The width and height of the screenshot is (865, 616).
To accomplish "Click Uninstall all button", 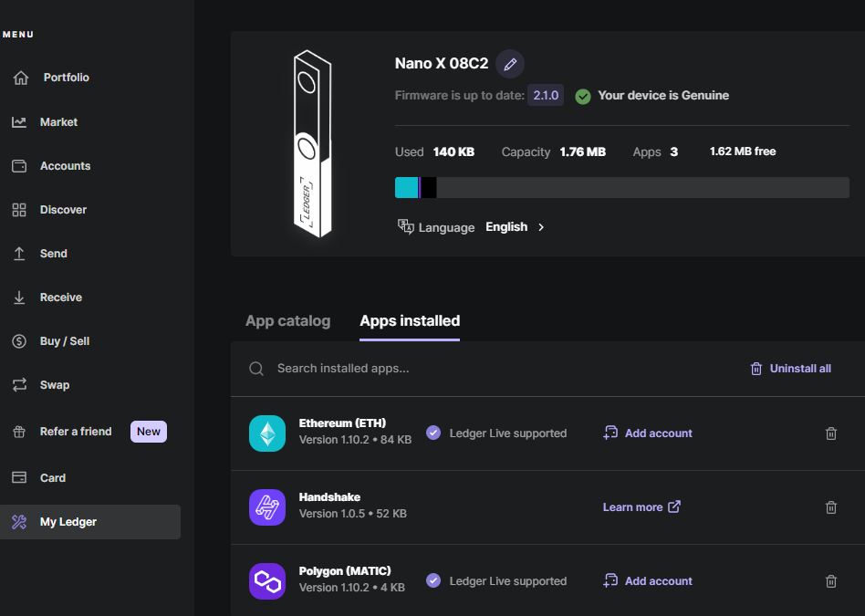I will (x=790, y=369).
